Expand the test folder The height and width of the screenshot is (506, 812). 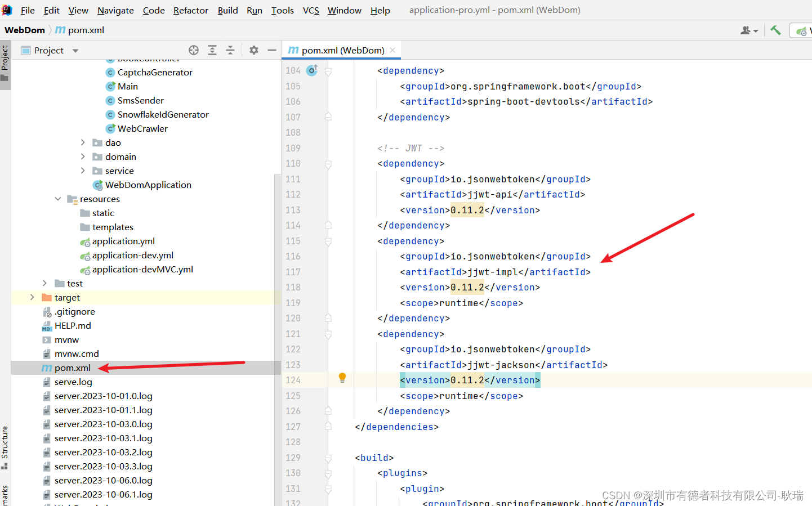(44, 283)
